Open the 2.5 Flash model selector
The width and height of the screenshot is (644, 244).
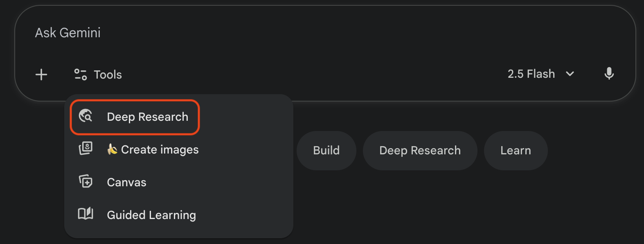(531, 74)
